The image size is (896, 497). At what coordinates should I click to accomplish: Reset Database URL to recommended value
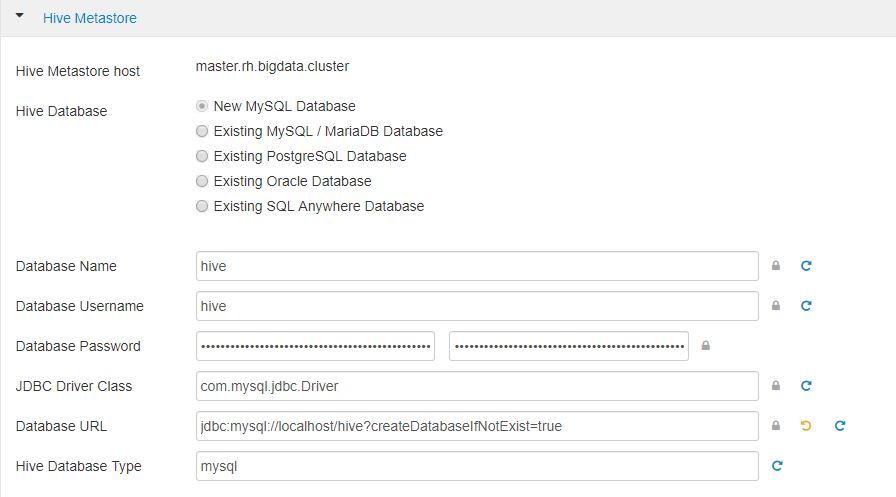coord(840,426)
